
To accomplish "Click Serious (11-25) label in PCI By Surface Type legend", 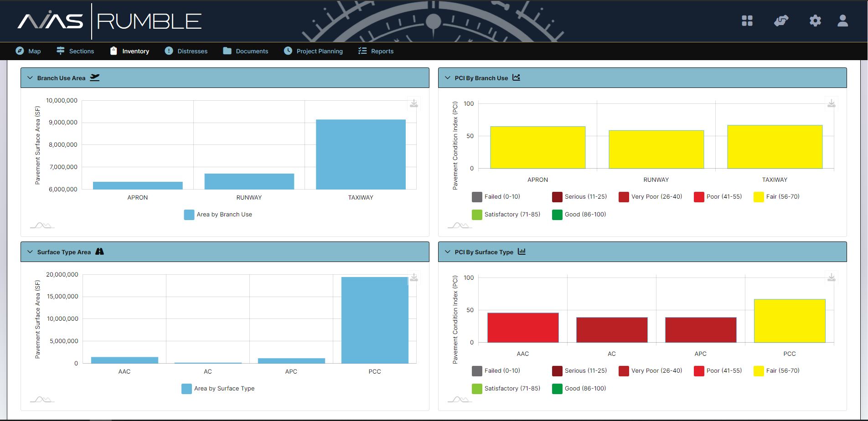I will tap(586, 371).
